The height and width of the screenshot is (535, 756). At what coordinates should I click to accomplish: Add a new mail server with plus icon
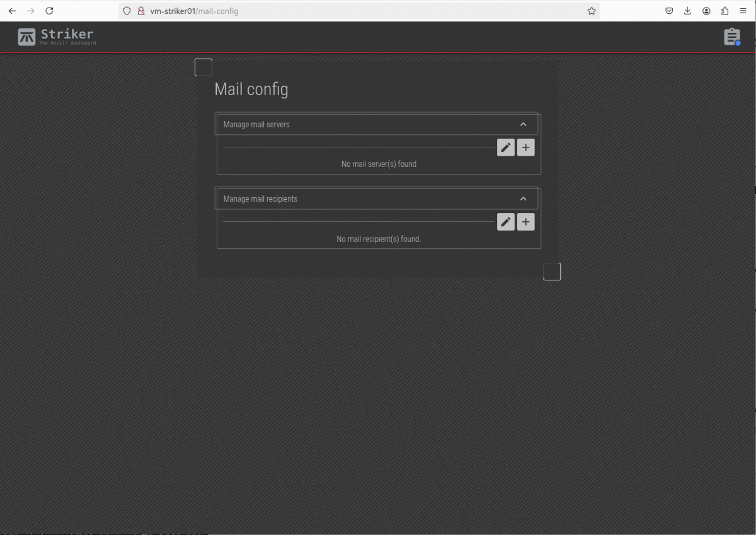525,147
